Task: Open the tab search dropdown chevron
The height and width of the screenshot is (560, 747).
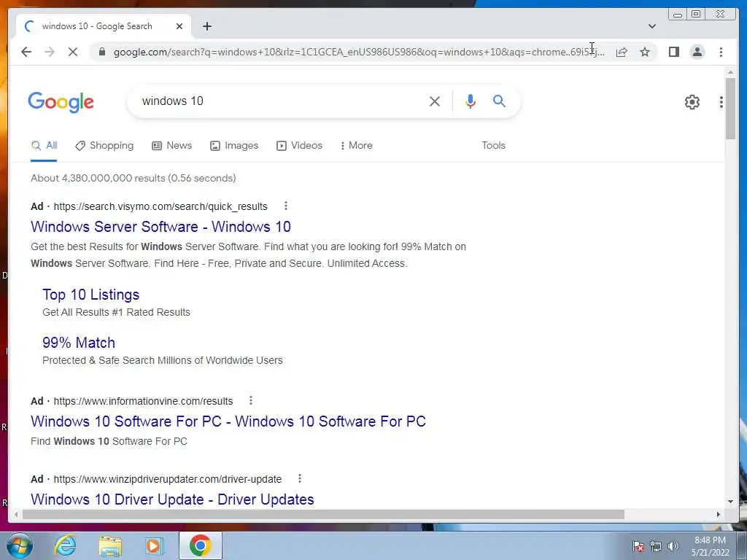Action: (651, 26)
